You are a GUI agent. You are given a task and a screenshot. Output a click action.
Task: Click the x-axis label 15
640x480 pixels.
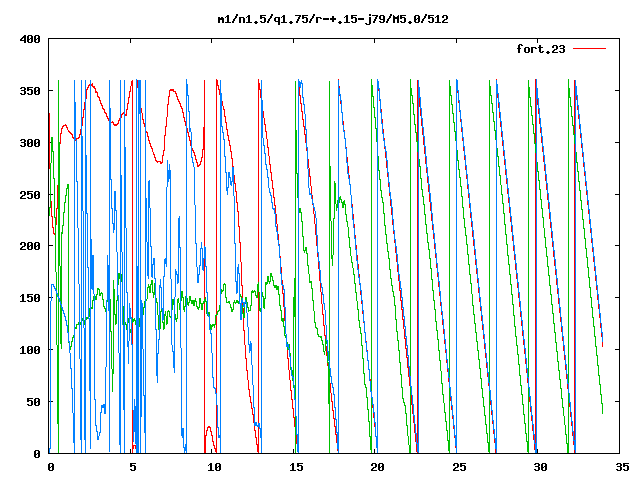point(296,467)
